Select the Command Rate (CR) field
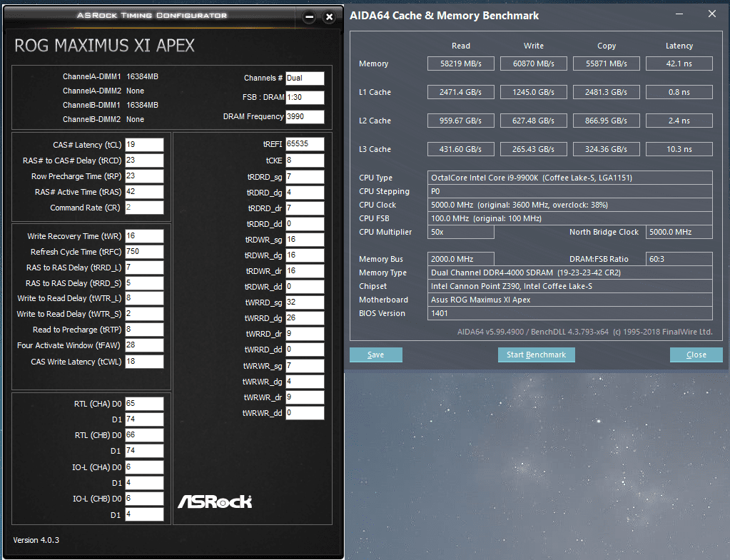 coord(144,208)
